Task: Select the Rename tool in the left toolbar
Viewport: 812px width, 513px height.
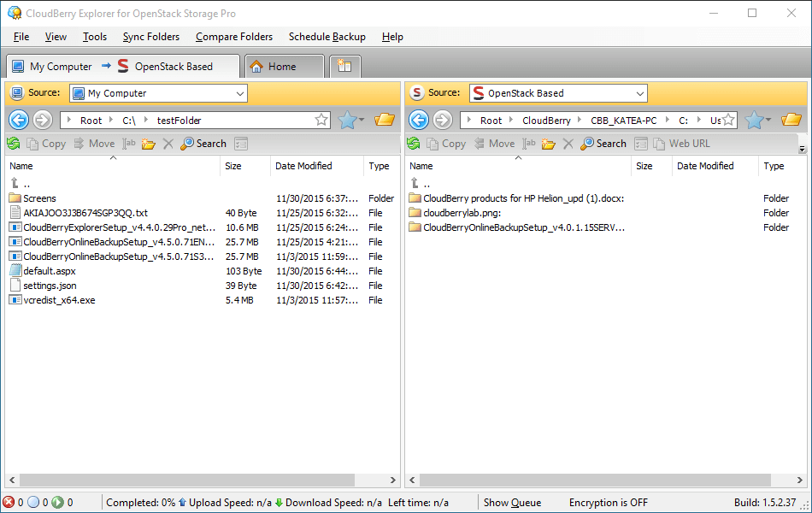Action: 130,143
